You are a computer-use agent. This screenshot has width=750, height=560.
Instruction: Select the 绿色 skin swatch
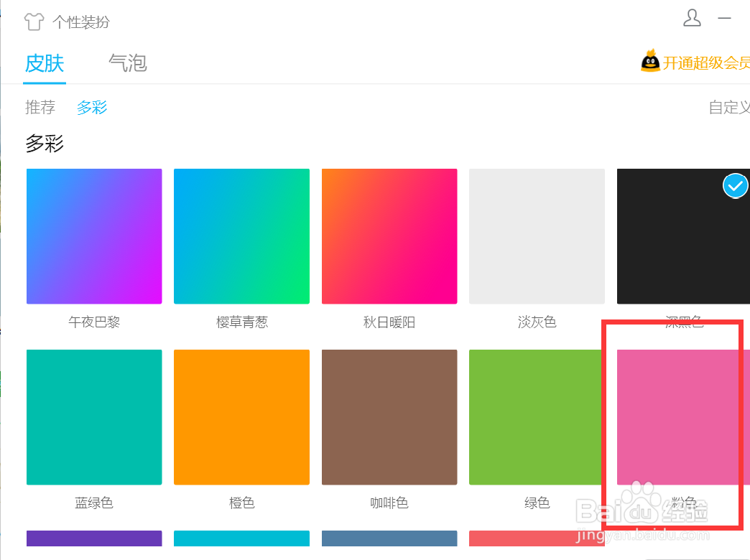coord(537,417)
